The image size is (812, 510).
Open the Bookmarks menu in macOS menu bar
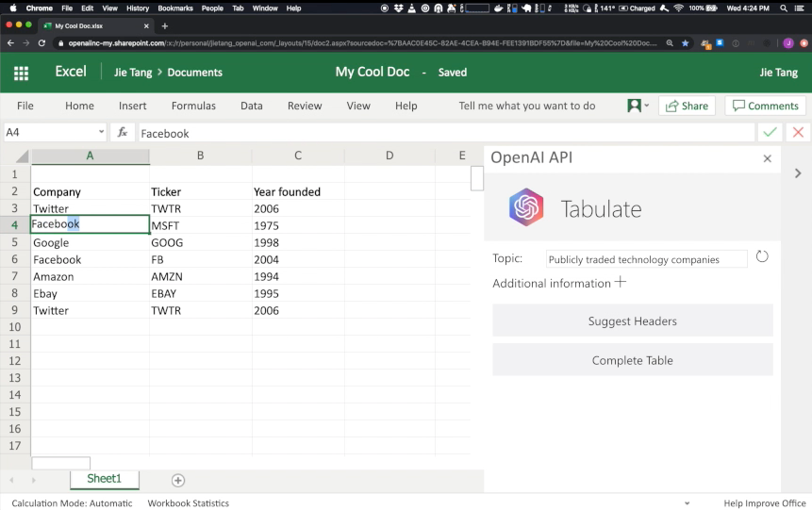tap(175, 8)
